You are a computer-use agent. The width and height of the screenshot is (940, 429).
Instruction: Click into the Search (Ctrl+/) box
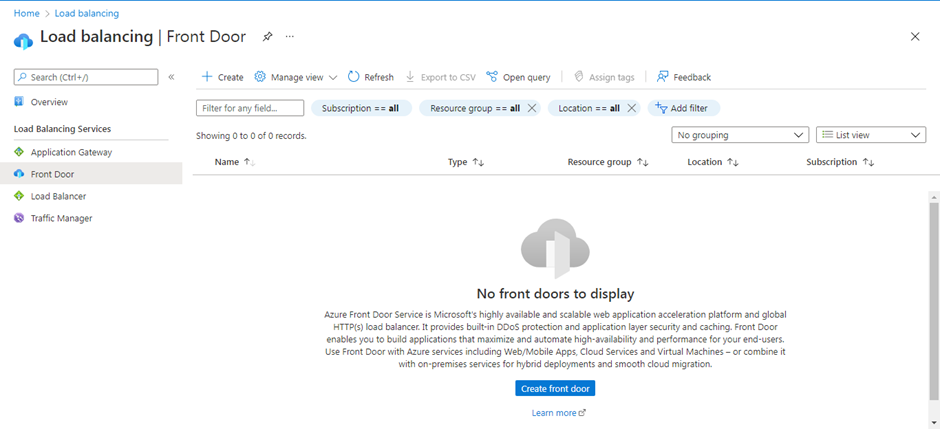click(86, 77)
